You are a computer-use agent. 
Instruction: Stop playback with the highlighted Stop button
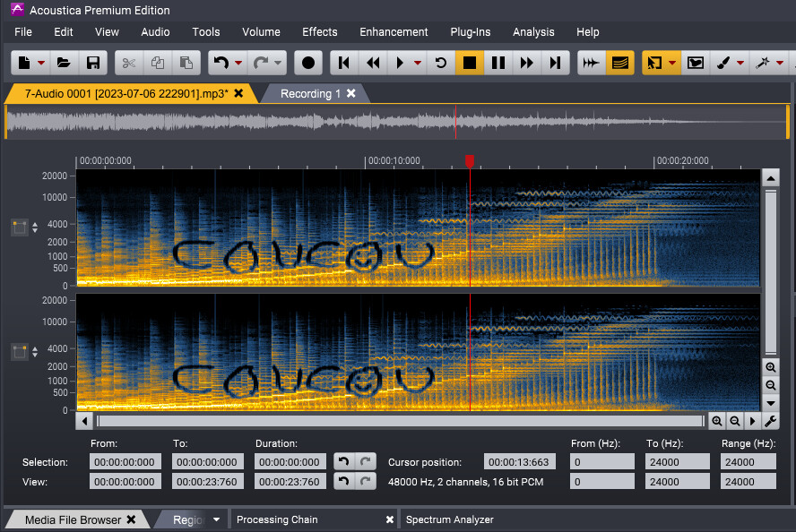coord(470,63)
